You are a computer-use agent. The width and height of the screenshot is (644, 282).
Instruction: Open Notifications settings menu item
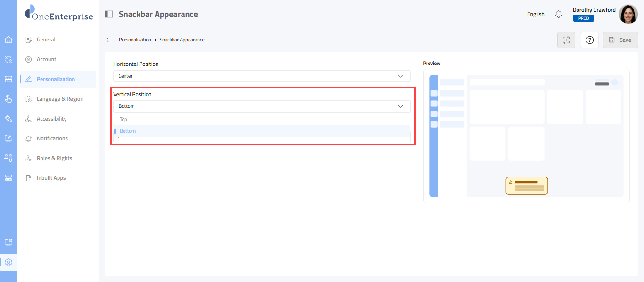pyautogui.click(x=52, y=138)
